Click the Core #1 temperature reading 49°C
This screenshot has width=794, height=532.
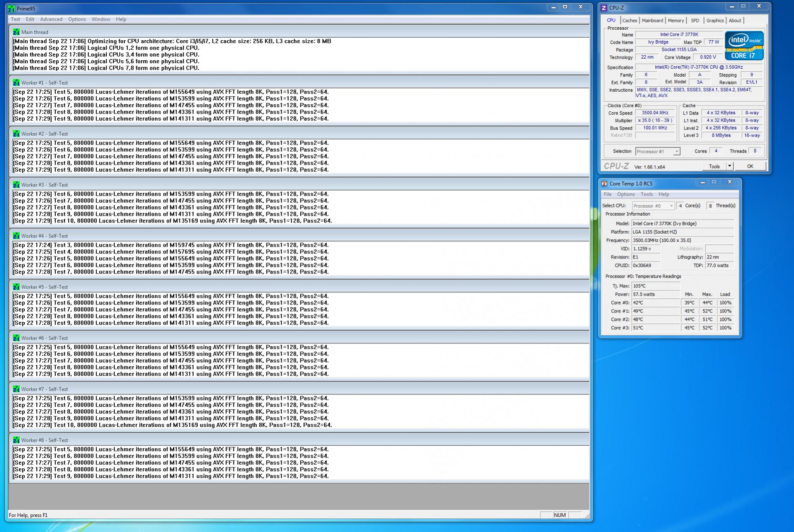[x=656, y=311]
